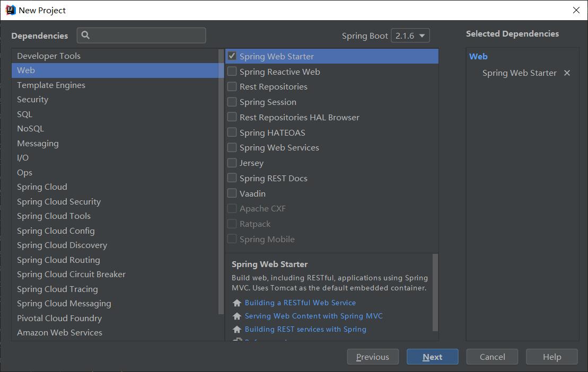Click the house icon beside Serving Web Content

236,316
